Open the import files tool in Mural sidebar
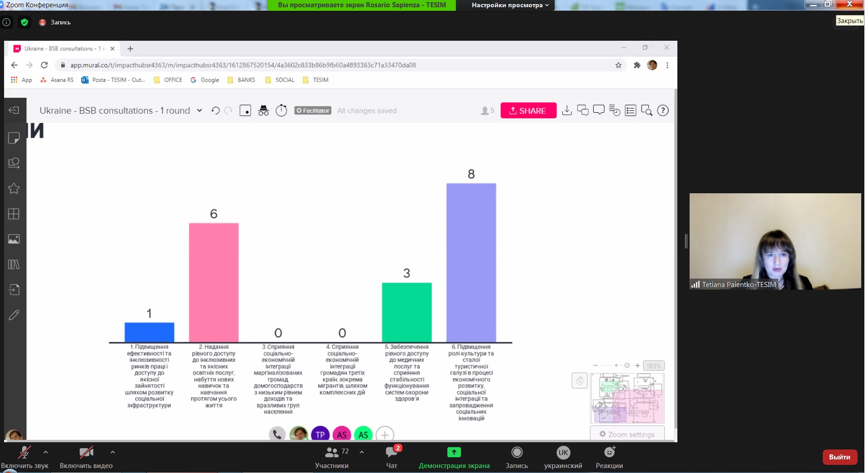 [14, 290]
